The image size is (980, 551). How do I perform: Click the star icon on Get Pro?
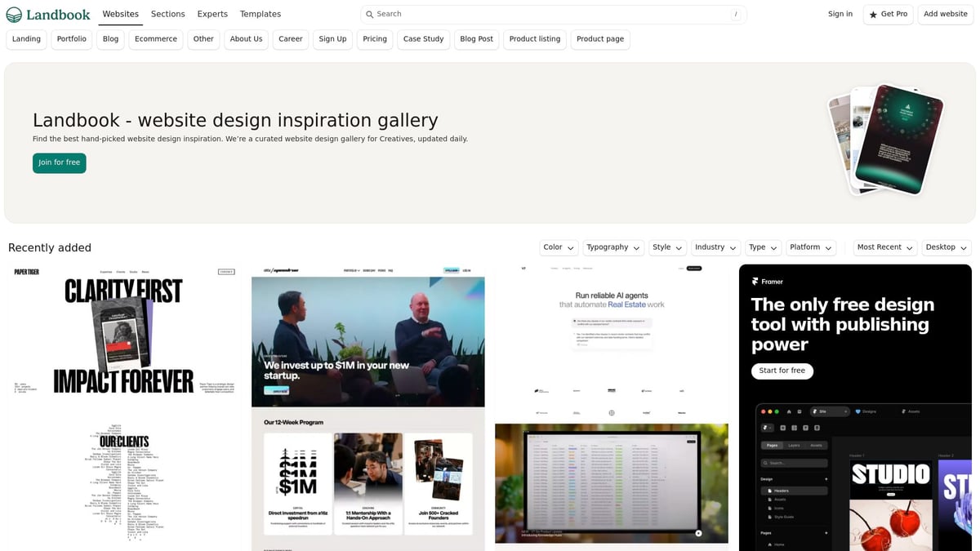872,14
